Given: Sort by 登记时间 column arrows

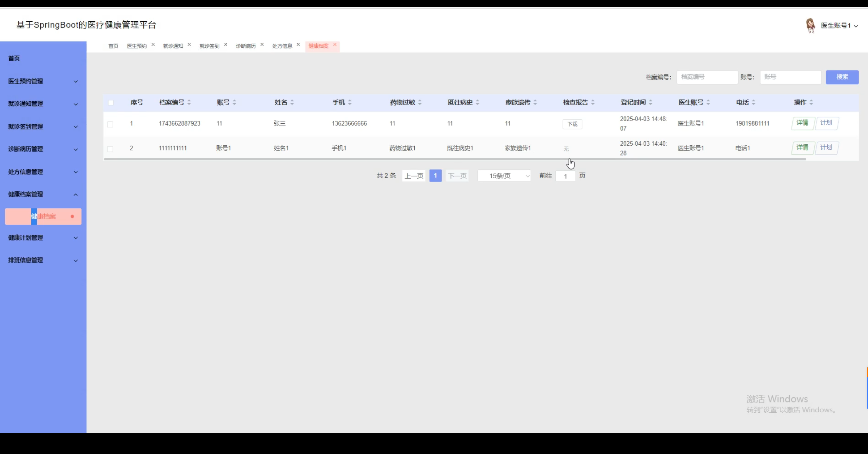Looking at the screenshot, I should (x=650, y=102).
